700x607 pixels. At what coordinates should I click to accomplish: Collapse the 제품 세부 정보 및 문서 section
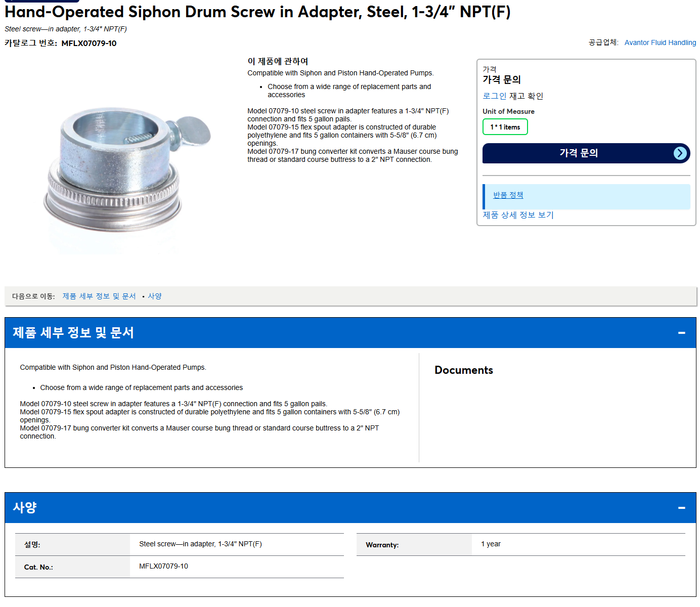tap(681, 333)
